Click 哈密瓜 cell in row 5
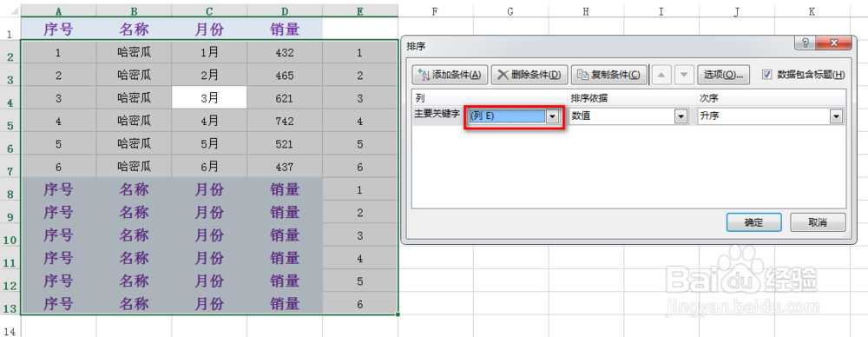The height and width of the screenshot is (337, 868). [134, 121]
